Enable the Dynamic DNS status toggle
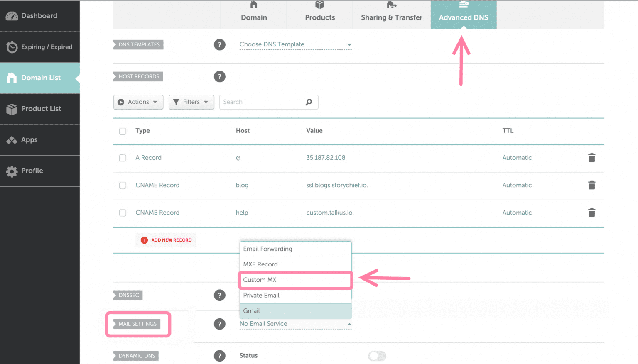 coord(377,356)
